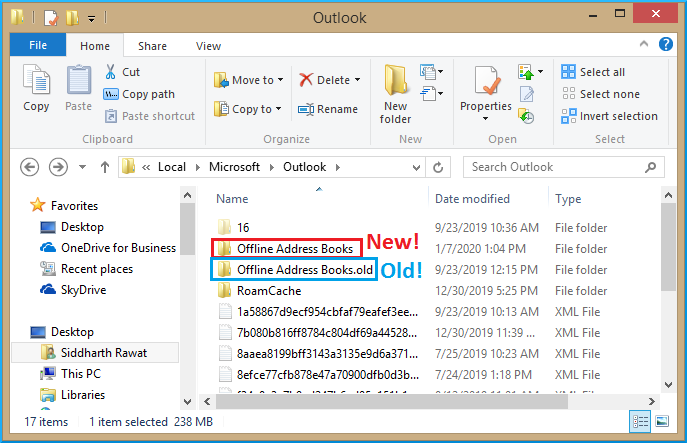The width and height of the screenshot is (687, 443).
Task: Refresh the Outlook folder view
Action: pos(438,167)
